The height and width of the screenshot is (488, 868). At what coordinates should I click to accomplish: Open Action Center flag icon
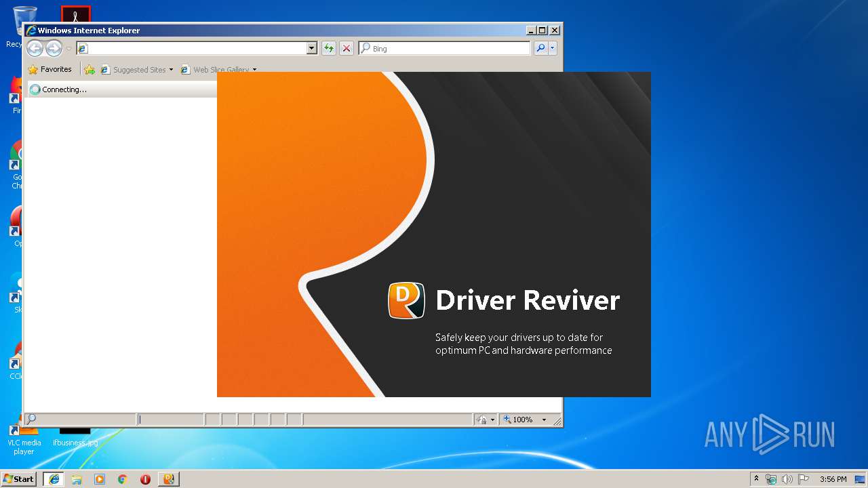[x=804, y=479]
